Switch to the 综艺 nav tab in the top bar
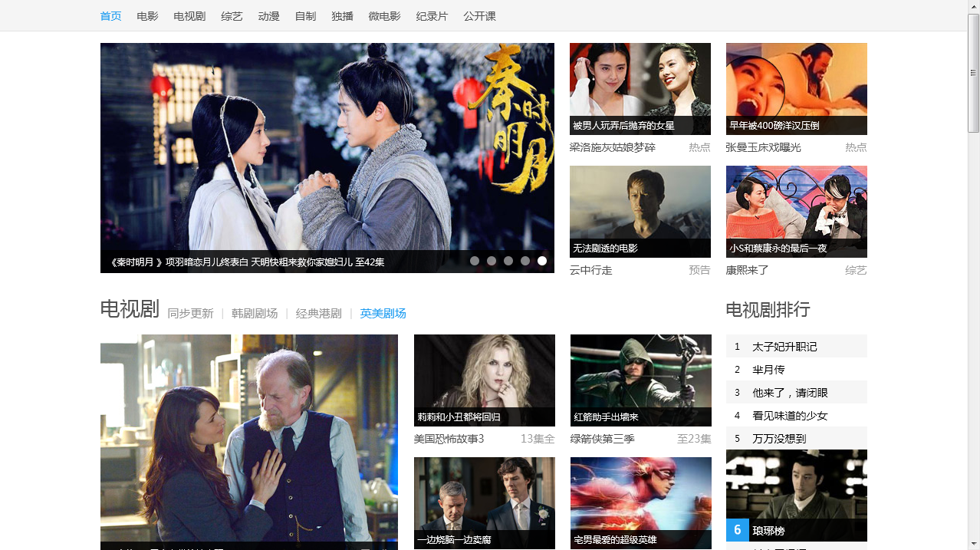Viewport: 980px width, 550px height. [x=232, y=16]
